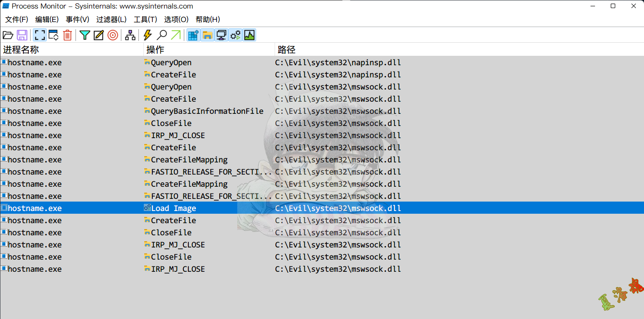
Task: Clear events with the trash icon
Action: click(x=67, y=35)
